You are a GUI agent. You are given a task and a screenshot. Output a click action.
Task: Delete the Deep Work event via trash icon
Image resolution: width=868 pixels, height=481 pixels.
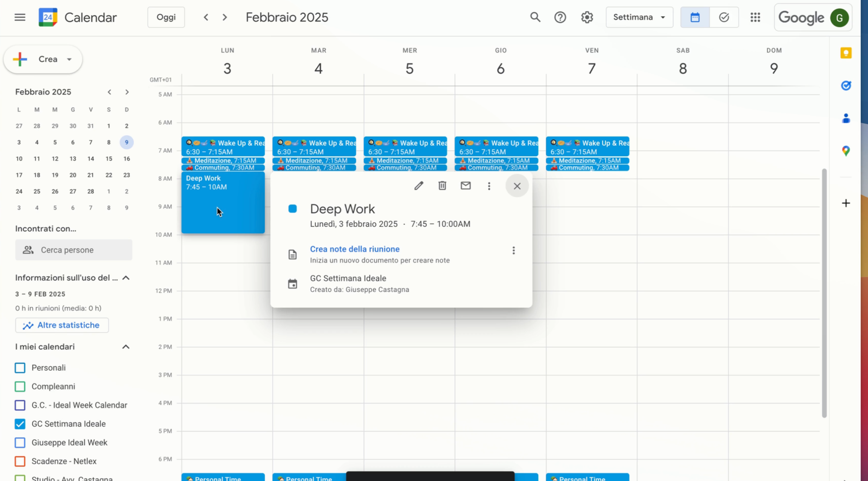pyautogui.click(x=442, y=186)
